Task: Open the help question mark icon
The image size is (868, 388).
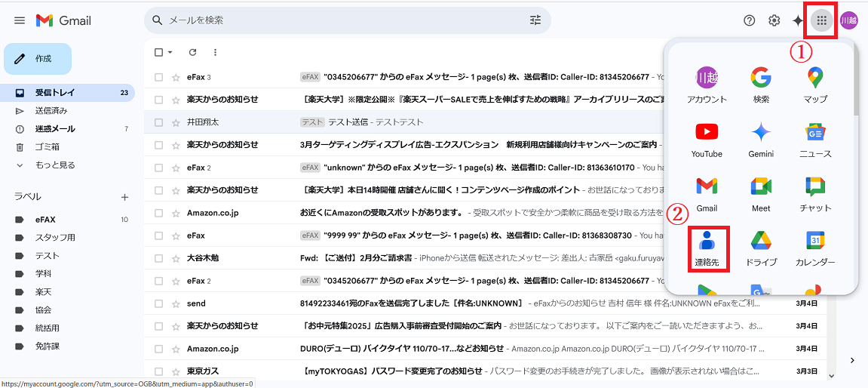Action: tap(749, 20)
